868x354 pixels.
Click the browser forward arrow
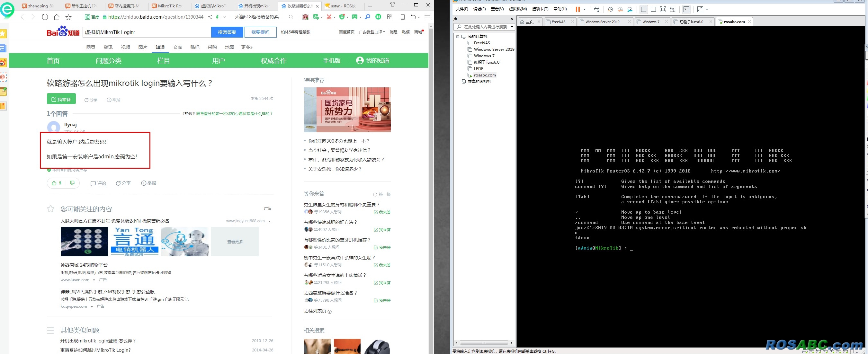coord(33,17)
